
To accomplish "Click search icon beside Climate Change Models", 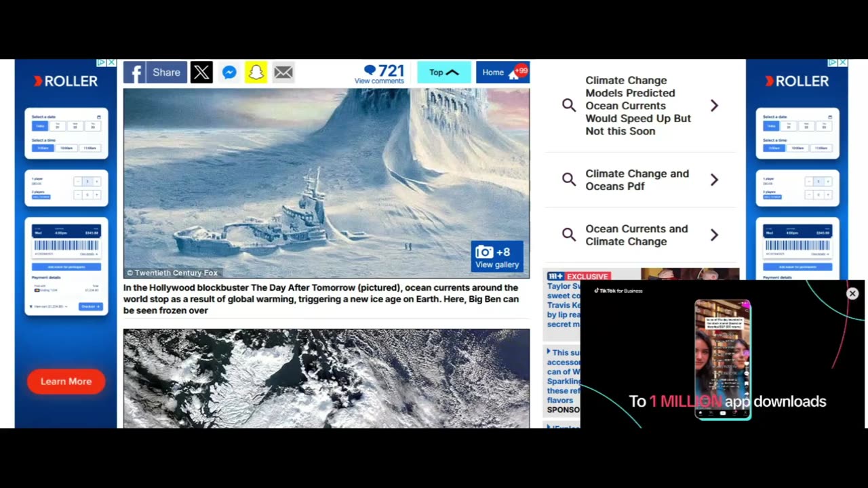I will [569, 106].
